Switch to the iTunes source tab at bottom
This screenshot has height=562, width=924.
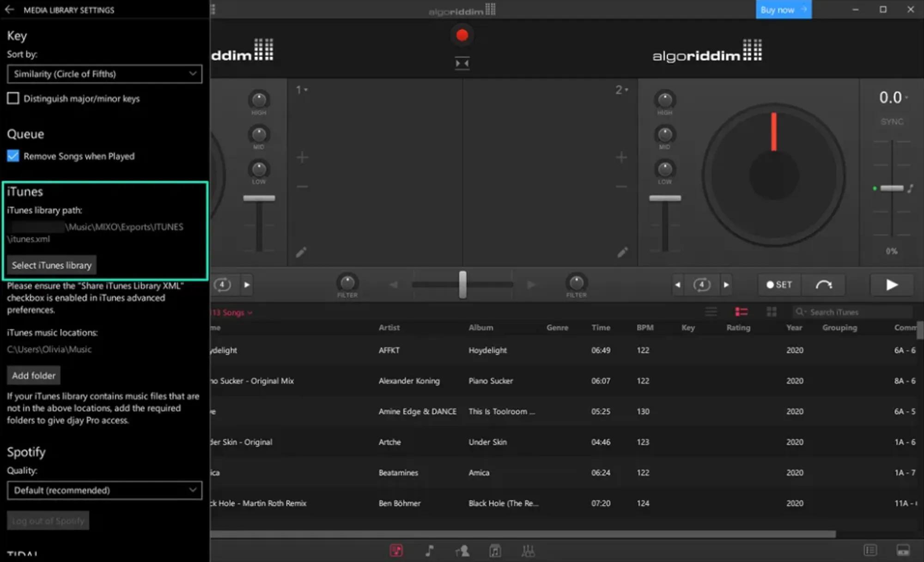[x=396, y=550]
